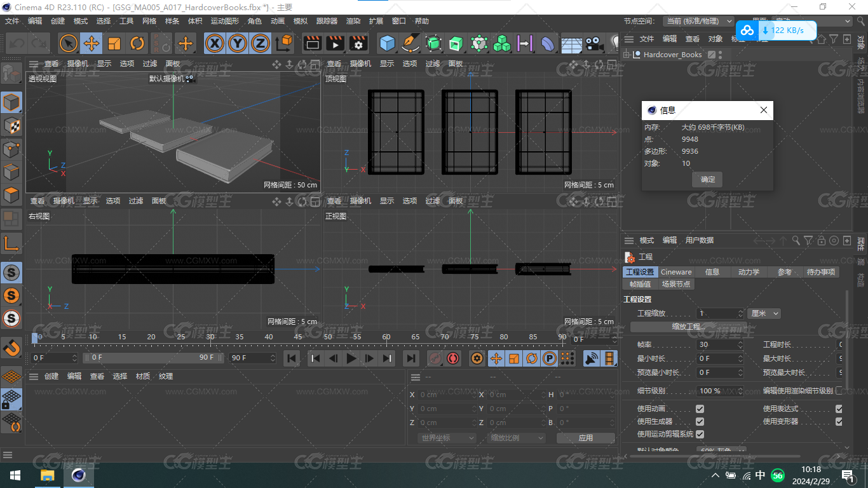Click the 缩放工程 button
This screenshot has width=868, height=488.
click(x=689, y=327)
